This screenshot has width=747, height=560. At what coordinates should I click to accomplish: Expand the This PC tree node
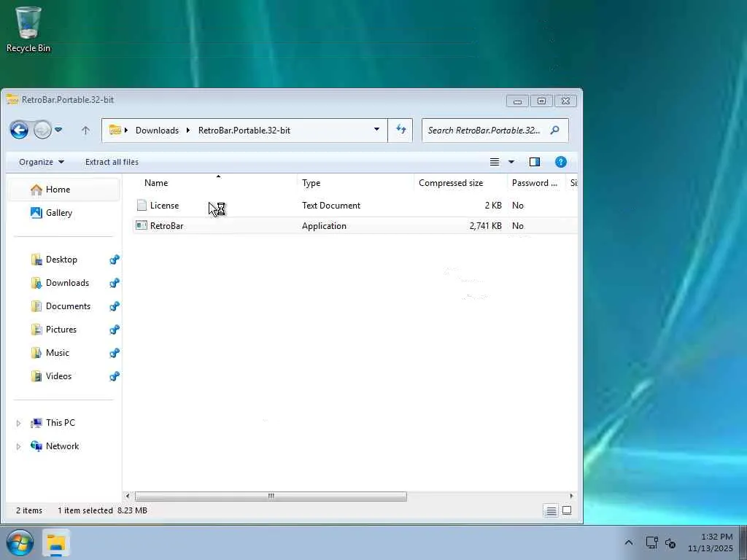point(18,424)
